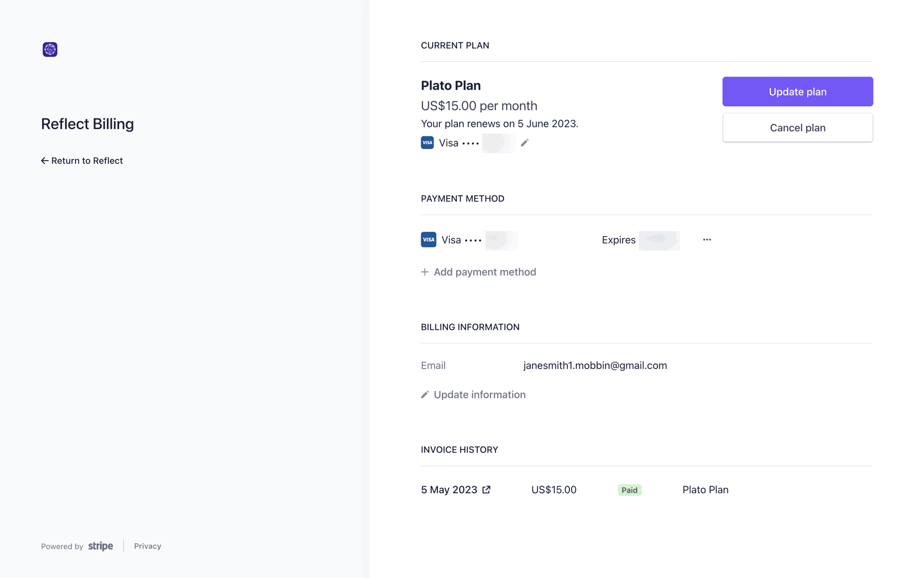The width and height of the screenshot is (924, 578).
Task: Click Add payment method link
Action: click(x=478, y=272)
